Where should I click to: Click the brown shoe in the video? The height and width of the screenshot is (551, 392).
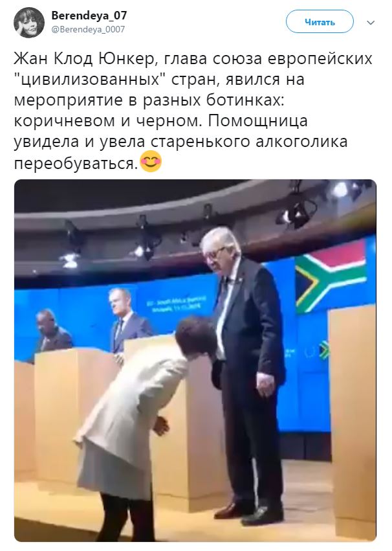point(231,511)
